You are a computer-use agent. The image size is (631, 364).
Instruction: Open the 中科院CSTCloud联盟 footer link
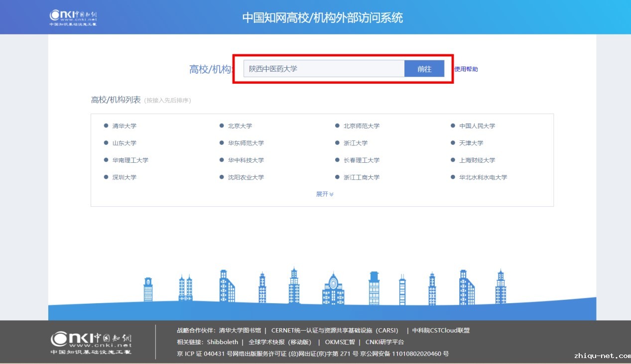point(441,330)
